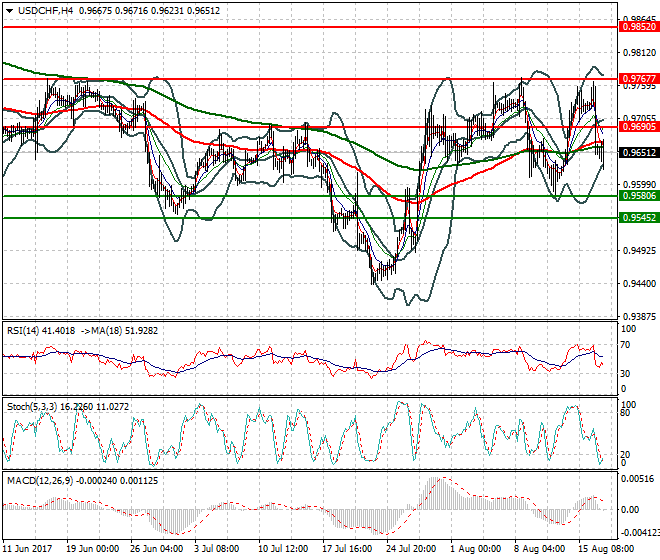Click the 26 Jun 04:00 time axis label
The image size is (660, 560).
[x=156, y=549]
